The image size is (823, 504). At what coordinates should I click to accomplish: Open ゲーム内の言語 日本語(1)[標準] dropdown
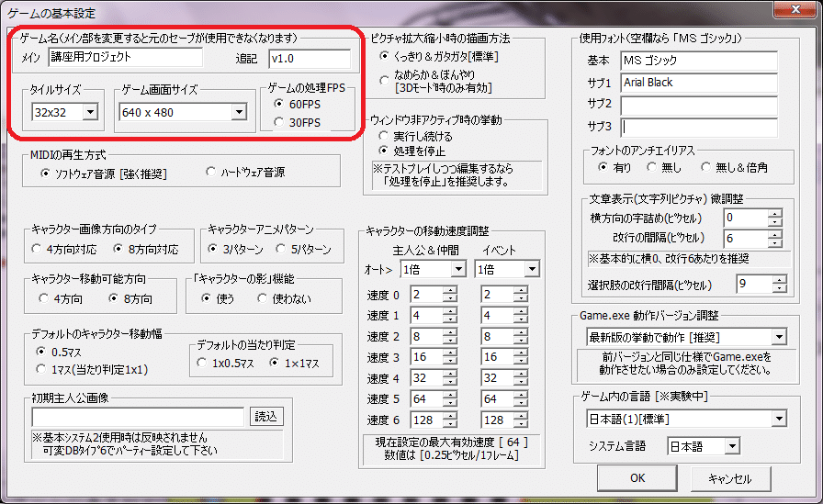coord(780,419)
